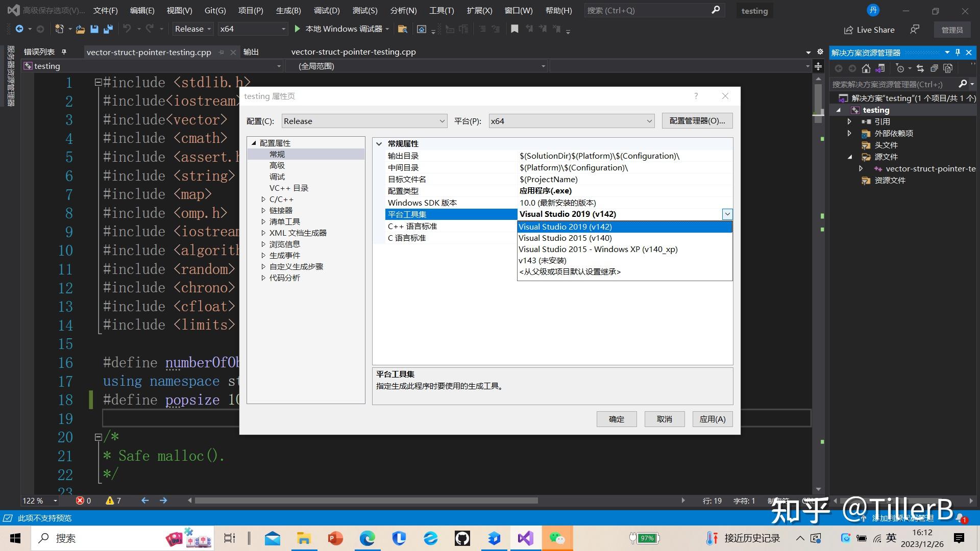Viewport: 980px width, 551px height.
Task: Select the v143 (未安装) toolset option
Action: (625, 260)
